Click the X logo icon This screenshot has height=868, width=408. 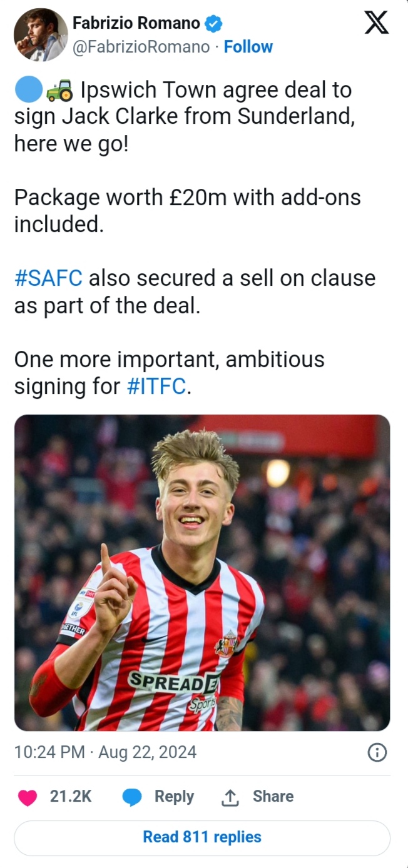(x=376, y=23)
